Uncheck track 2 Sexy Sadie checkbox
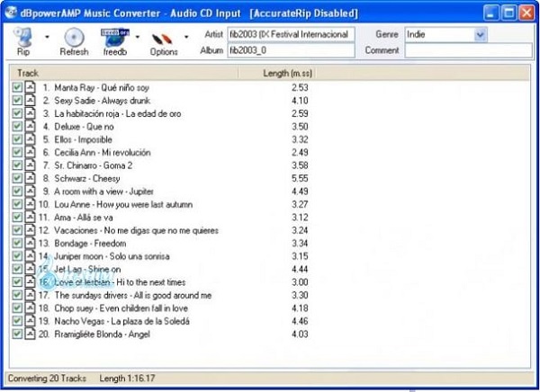This screenshot has height=392, width=540. (x=17, y=102)
